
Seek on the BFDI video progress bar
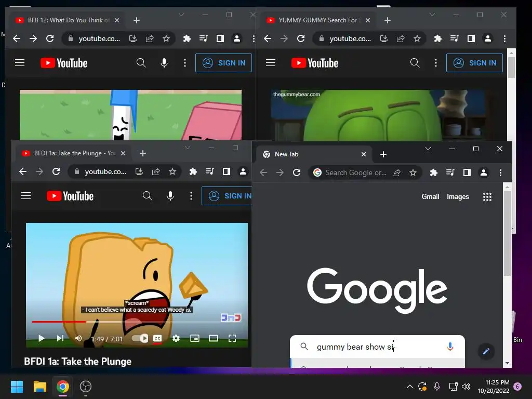click(137, 321)
